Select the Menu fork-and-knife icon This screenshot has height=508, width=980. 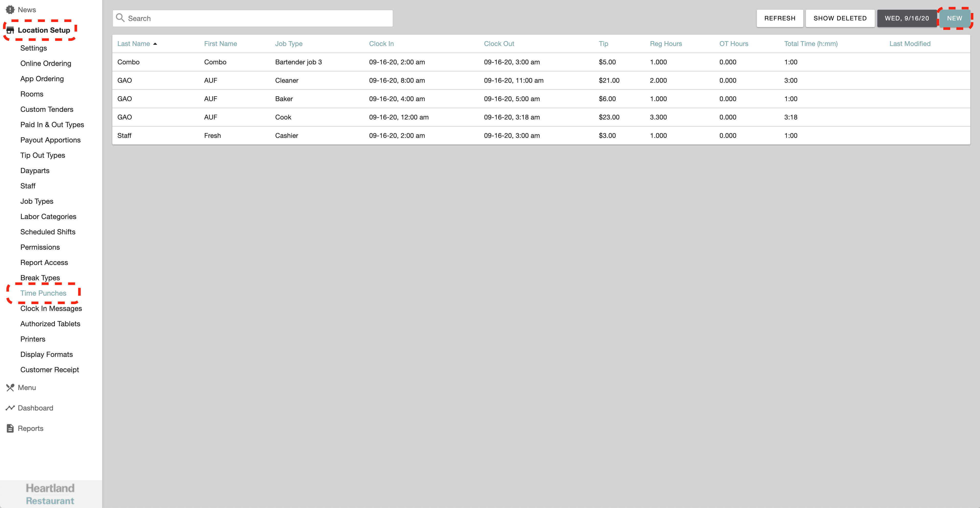click(10, 388)
